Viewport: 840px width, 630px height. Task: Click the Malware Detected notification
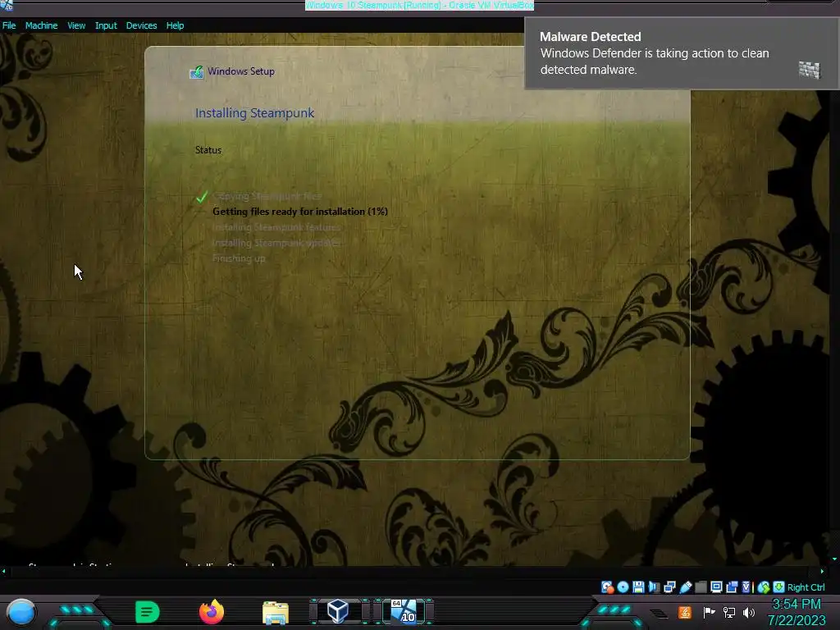pos(682,53)
